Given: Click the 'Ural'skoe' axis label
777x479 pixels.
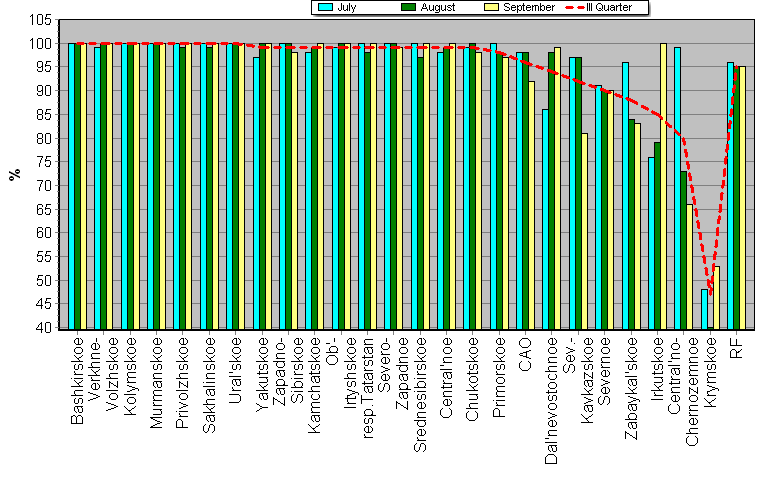Looking at the screenshot, I should tap(235, 370).
